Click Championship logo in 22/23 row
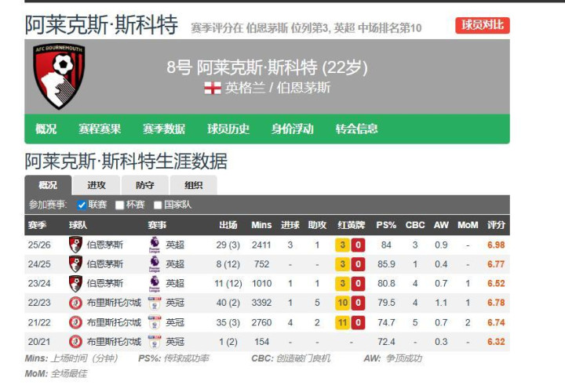565x392 pixels. tap(155, 303)
